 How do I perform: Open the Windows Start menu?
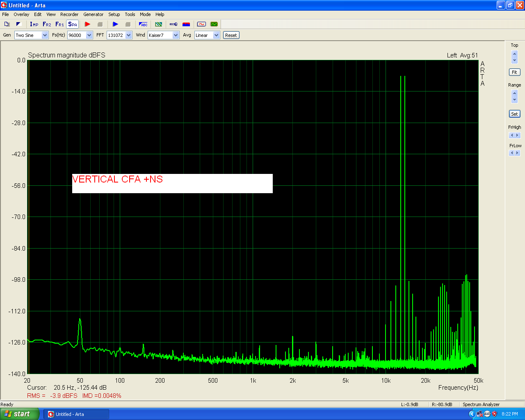click(20, 414)
